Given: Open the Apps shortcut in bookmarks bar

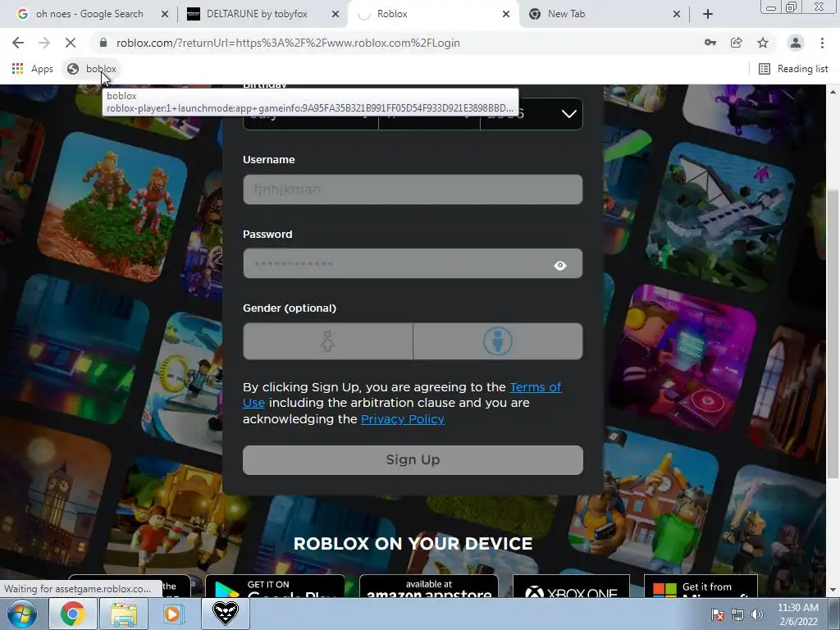Looking at the screenshot, I should click(x=32, y=69).
